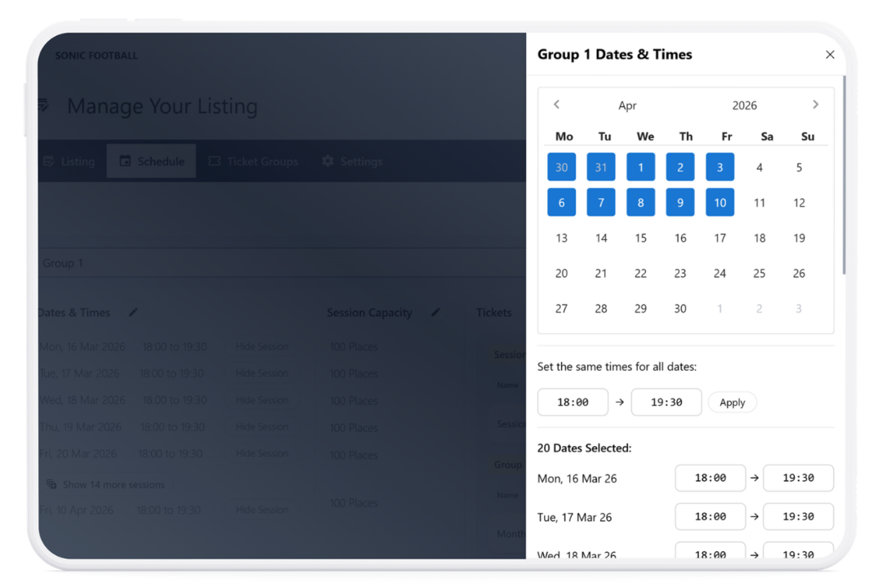The height and width of the screenshot is (588, 882).
Task: Edit the bulk start time 18:00 field
Action: 572,403
